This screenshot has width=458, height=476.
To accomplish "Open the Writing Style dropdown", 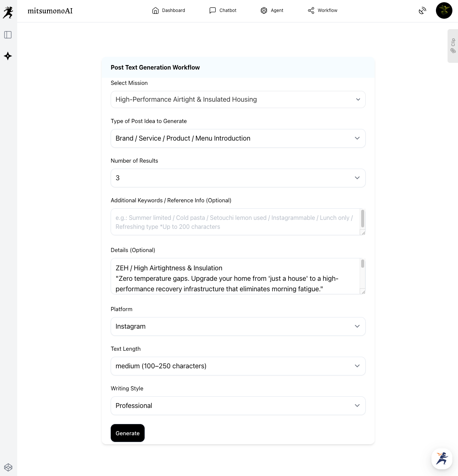I will (x=238, y=406).
